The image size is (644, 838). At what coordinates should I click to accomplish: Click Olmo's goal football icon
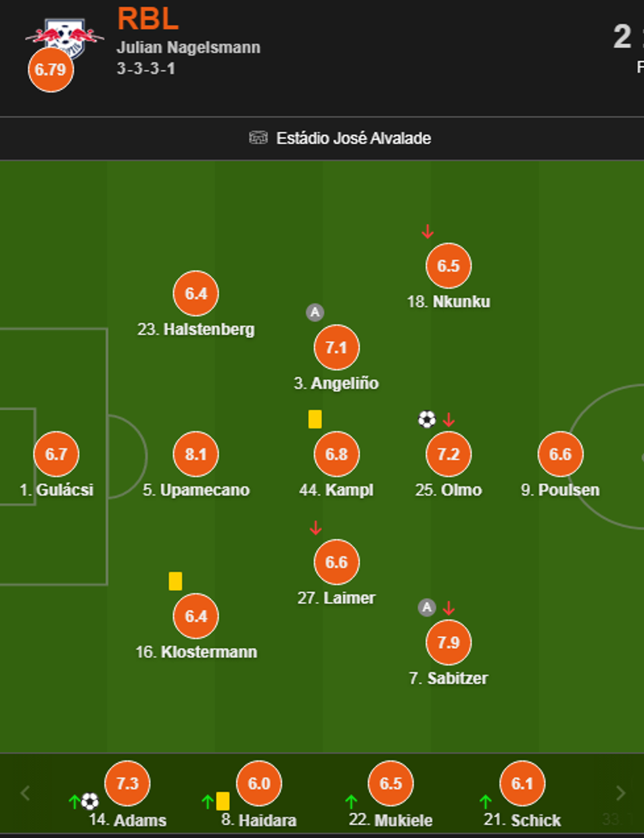[426, 419]
